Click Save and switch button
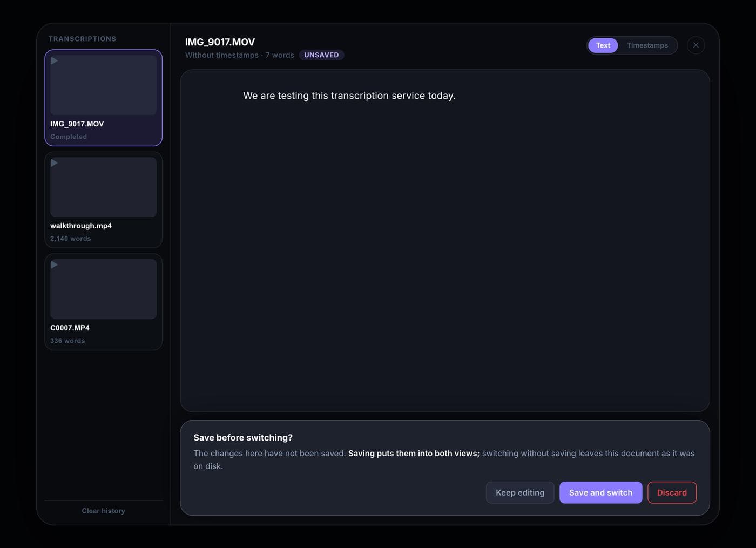Image resolution: width=756 pixels, height=548 pixels. click(600, 492)
